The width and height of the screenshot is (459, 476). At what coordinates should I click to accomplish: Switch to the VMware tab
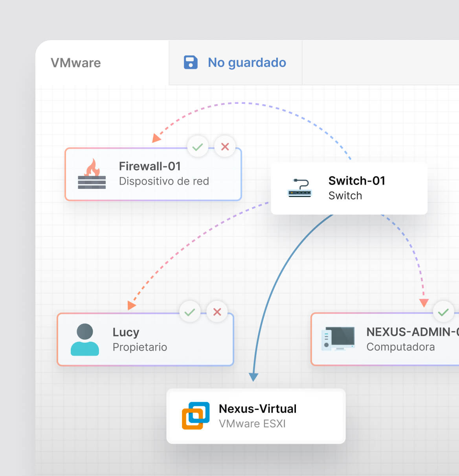pos(75,62)
